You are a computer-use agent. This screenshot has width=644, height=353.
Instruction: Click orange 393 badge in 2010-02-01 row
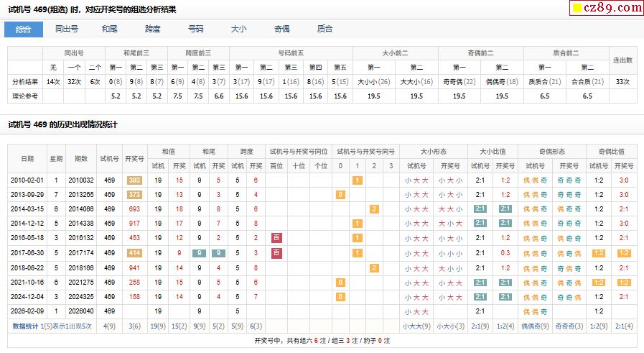[x=134, y=180]
